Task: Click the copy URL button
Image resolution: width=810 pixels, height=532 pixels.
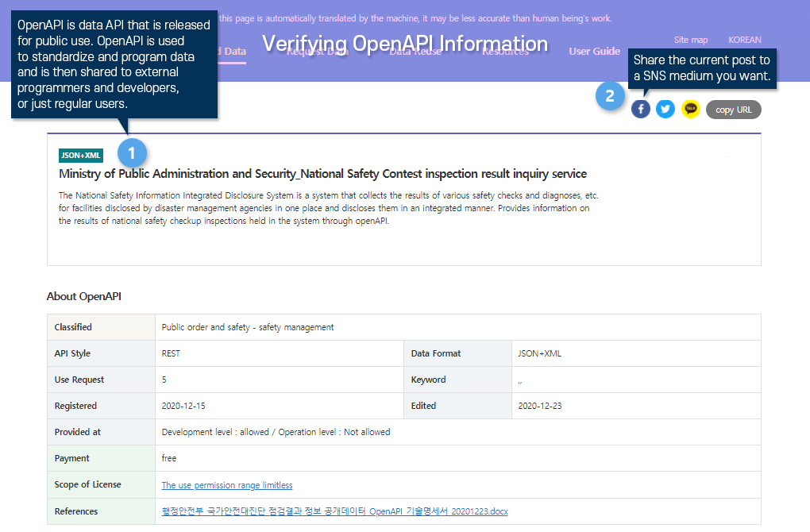Action: (733, 110)
